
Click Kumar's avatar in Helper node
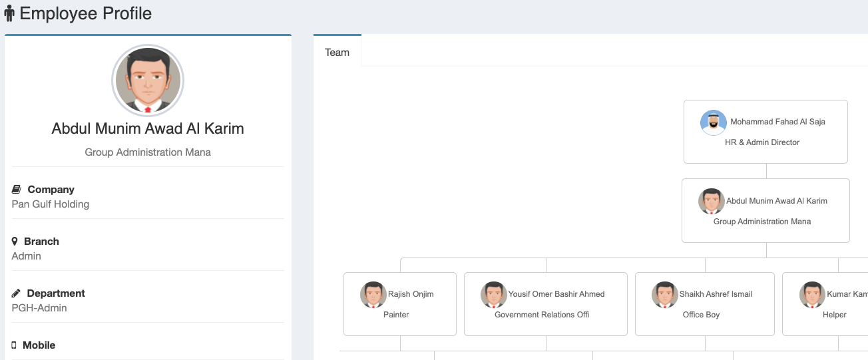click(812, 294)
